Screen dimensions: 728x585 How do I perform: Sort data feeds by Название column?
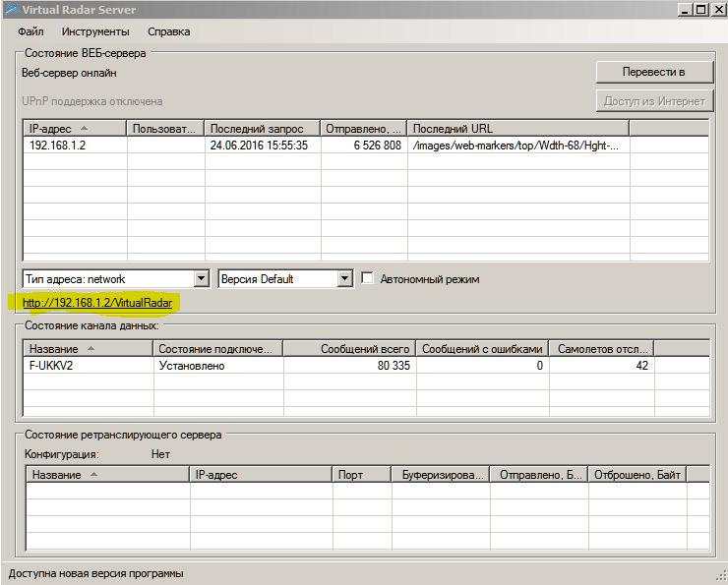(89, 349)
